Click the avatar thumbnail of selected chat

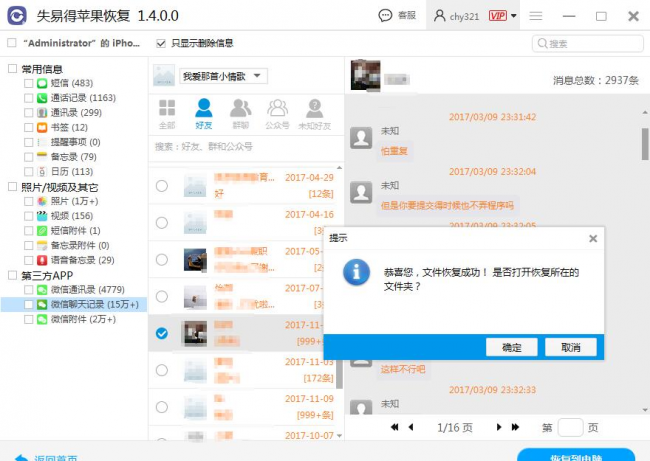(194, 333)
